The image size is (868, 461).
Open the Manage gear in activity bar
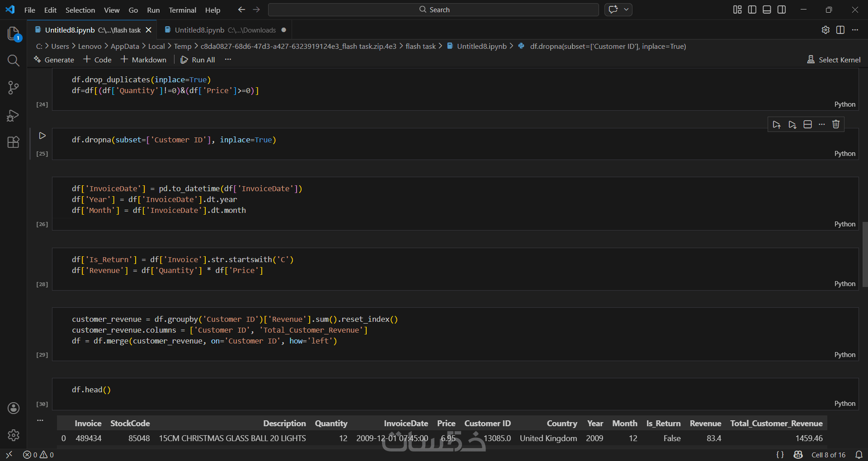click(x=13, y=435)
